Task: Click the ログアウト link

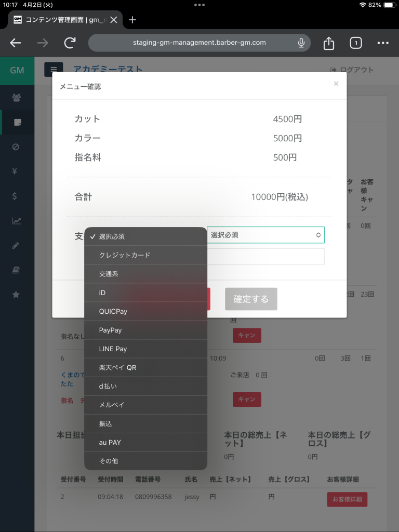Action: coord(352,70)
